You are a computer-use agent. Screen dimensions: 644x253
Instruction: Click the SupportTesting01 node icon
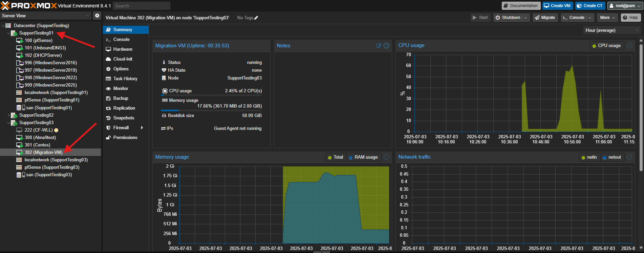14,33
